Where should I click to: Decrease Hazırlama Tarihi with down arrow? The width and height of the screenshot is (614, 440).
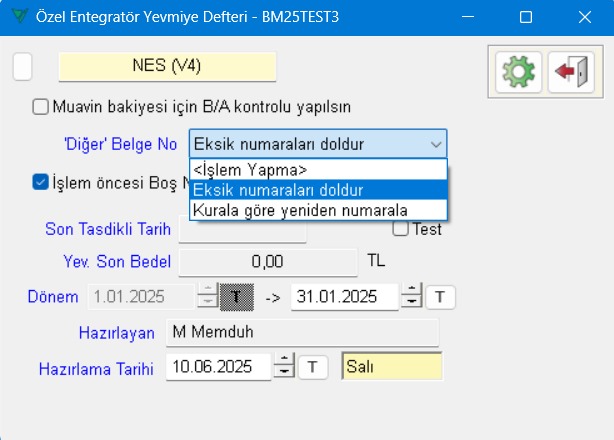tap(284, 373)
